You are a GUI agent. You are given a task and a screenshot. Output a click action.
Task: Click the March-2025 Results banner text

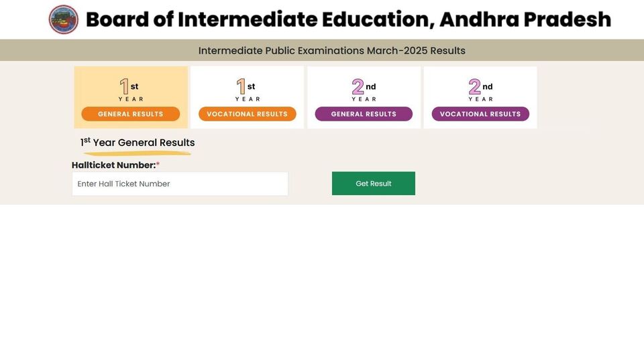click(x=332, y=50)
